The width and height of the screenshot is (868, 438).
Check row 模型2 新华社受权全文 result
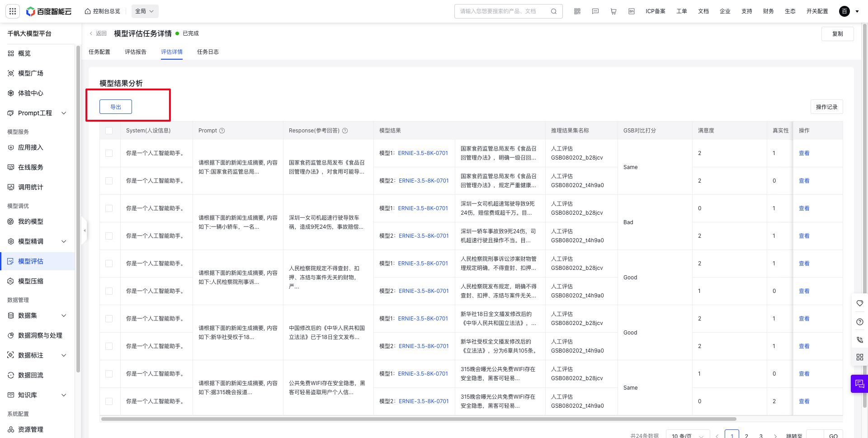tap(109, 346)
